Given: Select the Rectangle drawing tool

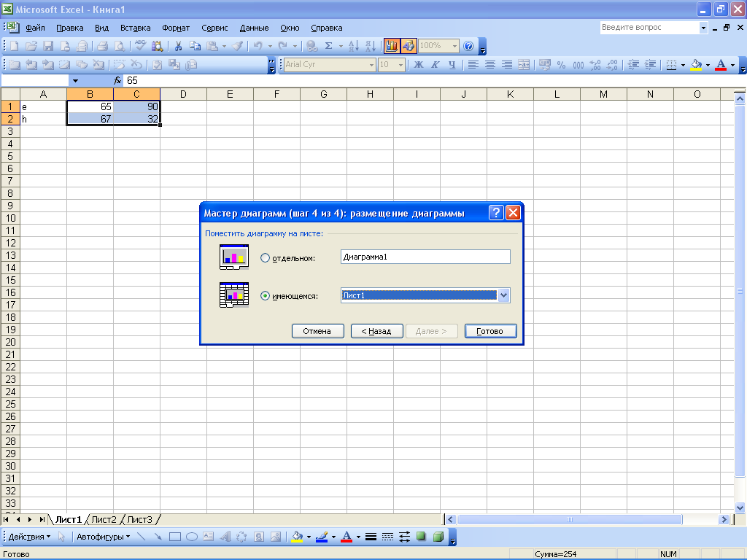Looking at the screenshot, I should [x=175, y=537].
